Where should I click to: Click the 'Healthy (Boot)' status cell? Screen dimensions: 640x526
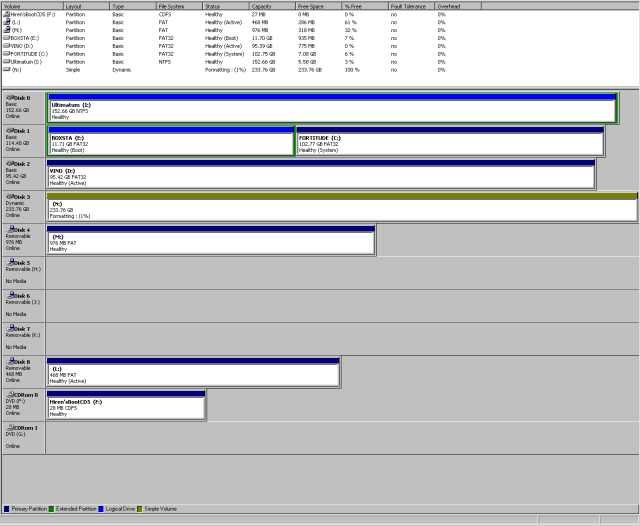click(x=221, y=38)
